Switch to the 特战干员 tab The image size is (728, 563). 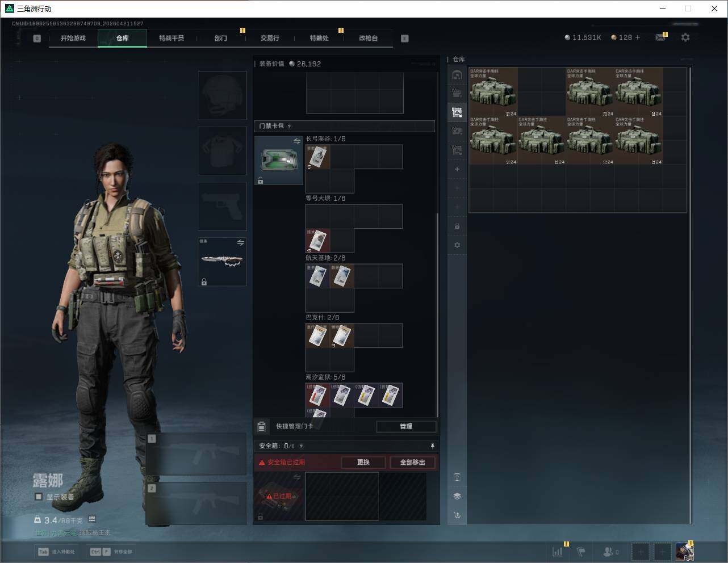tap(171, 38)
